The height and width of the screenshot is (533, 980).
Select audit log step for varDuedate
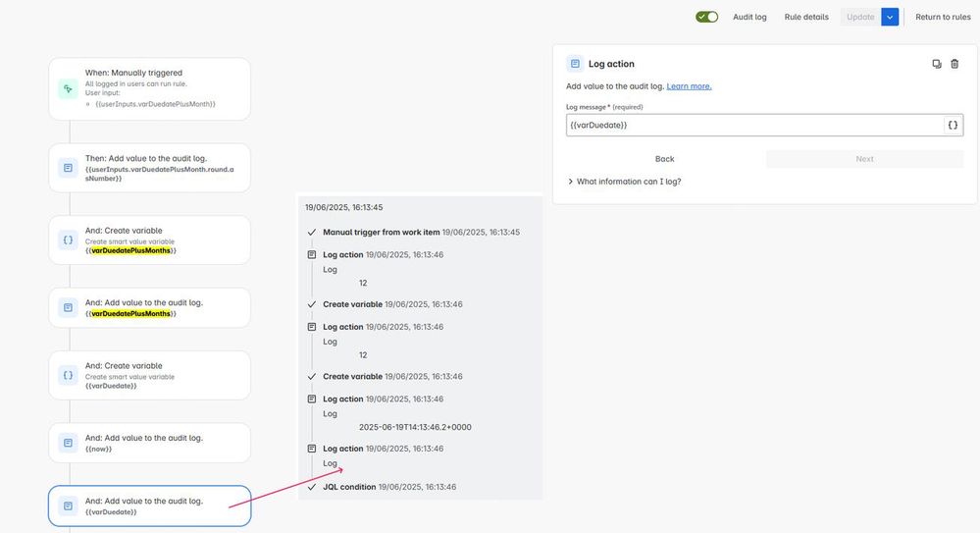[x=149, y=506]
